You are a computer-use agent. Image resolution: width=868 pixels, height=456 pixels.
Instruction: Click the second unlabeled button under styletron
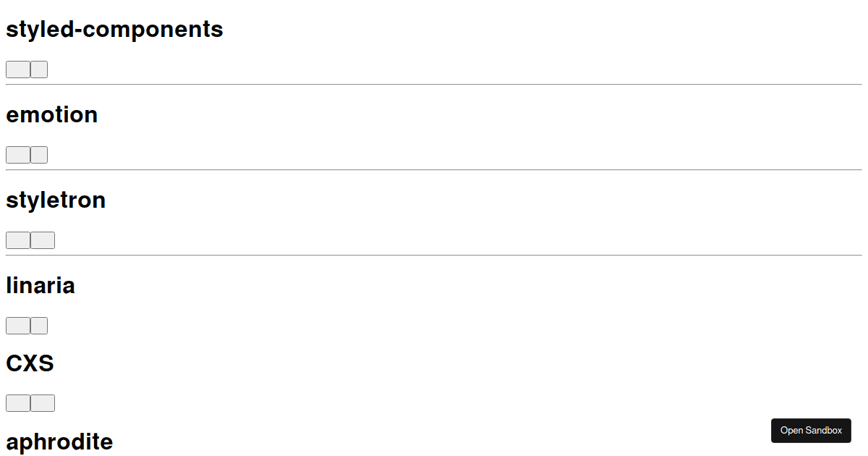tap(43, 240)
